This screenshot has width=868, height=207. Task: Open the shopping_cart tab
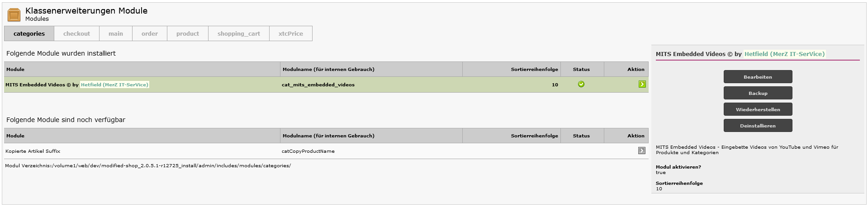click(239, 33)
